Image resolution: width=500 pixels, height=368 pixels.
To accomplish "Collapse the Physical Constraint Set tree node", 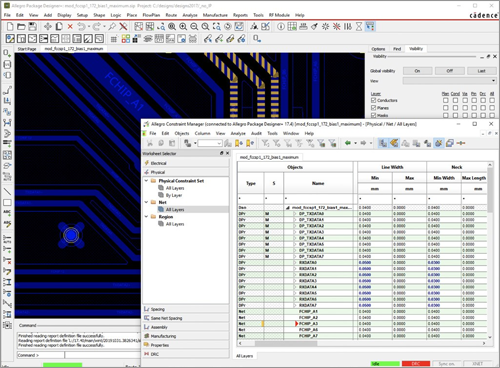I will (146, 181).
